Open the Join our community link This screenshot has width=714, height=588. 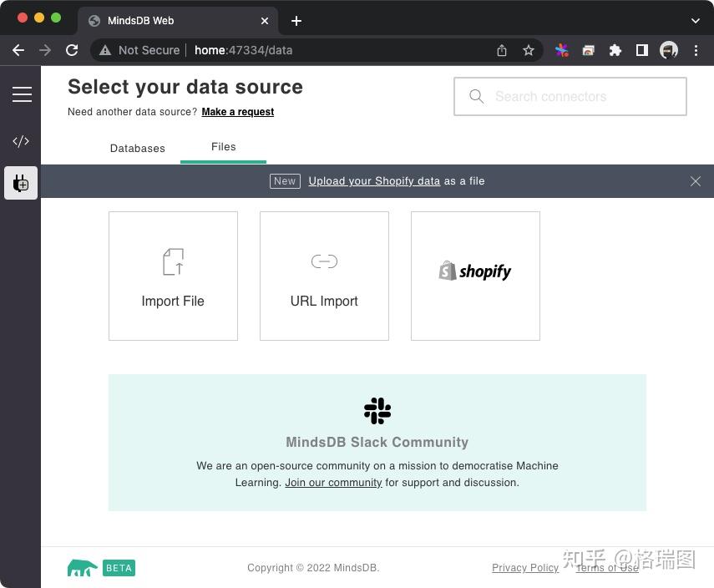tap(333, 483)
